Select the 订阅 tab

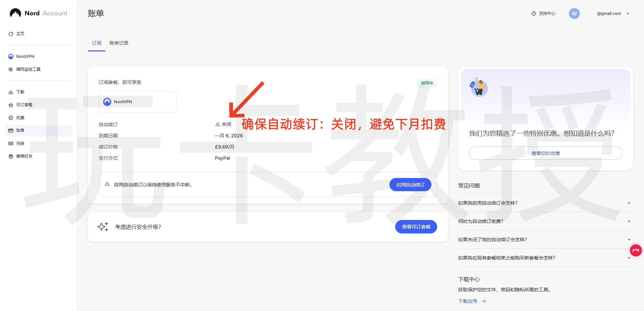97,43
